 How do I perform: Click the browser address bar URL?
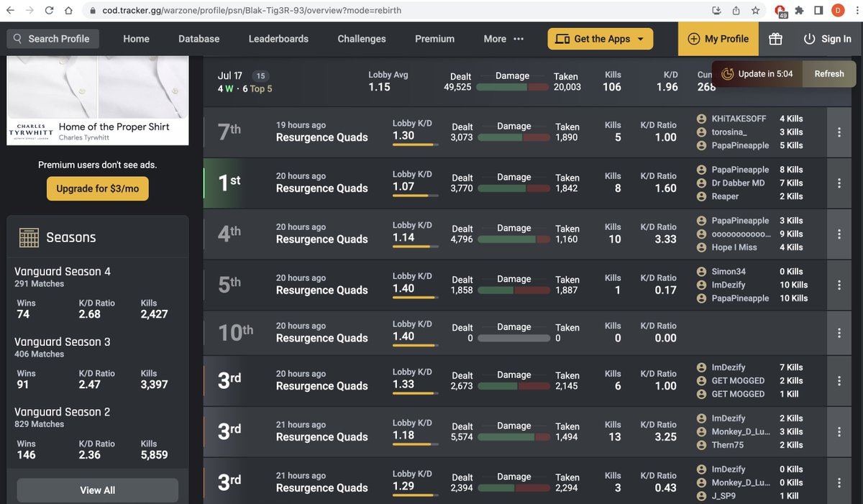pos(252,11)
